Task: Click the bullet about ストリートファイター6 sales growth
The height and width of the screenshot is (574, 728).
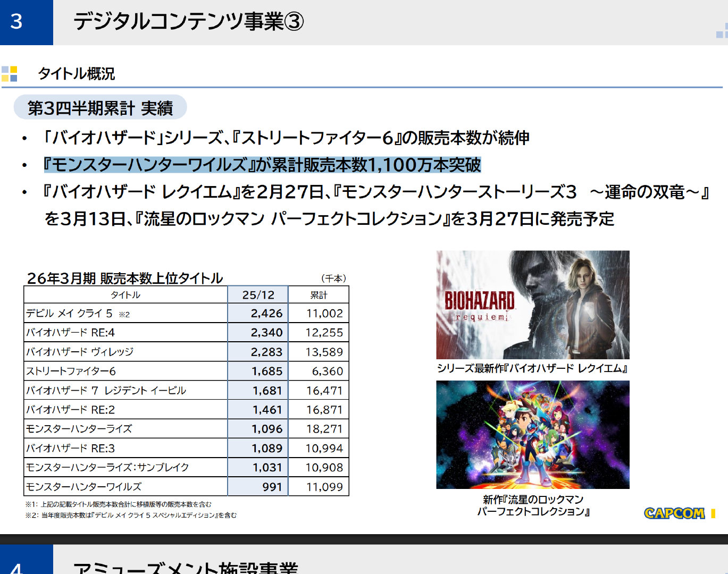Action: pos(286,138)
